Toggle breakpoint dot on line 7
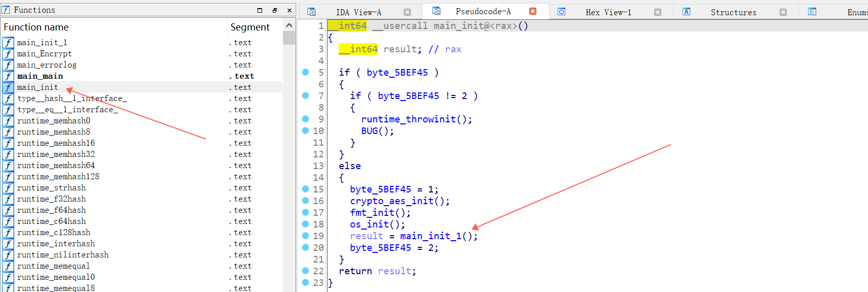Screen dimensions: 868x292 pyautogui.click(x=305, y=95)
